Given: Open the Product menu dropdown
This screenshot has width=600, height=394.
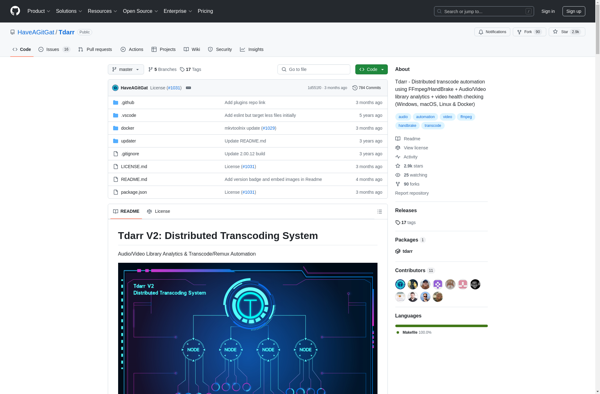Looking at the screenshot, I should 39,11.
